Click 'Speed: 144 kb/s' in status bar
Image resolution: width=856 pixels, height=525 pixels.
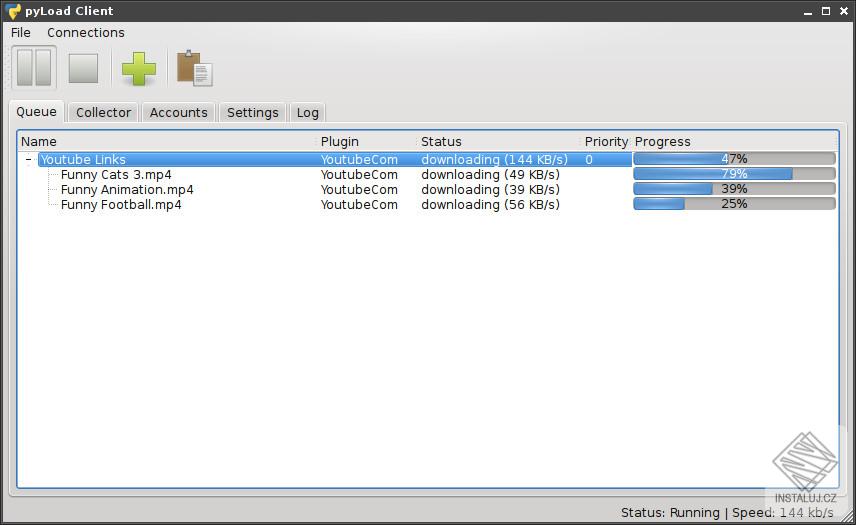(782, 512)
